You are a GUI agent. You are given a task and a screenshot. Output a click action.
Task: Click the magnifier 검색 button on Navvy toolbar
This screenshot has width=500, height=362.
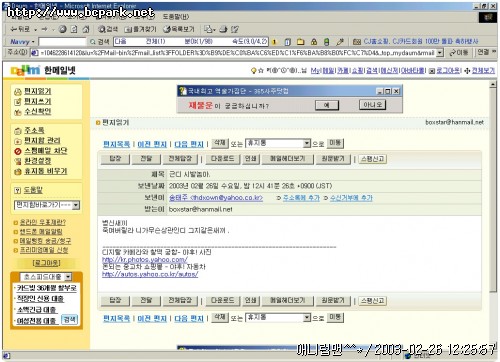[100, 42]
